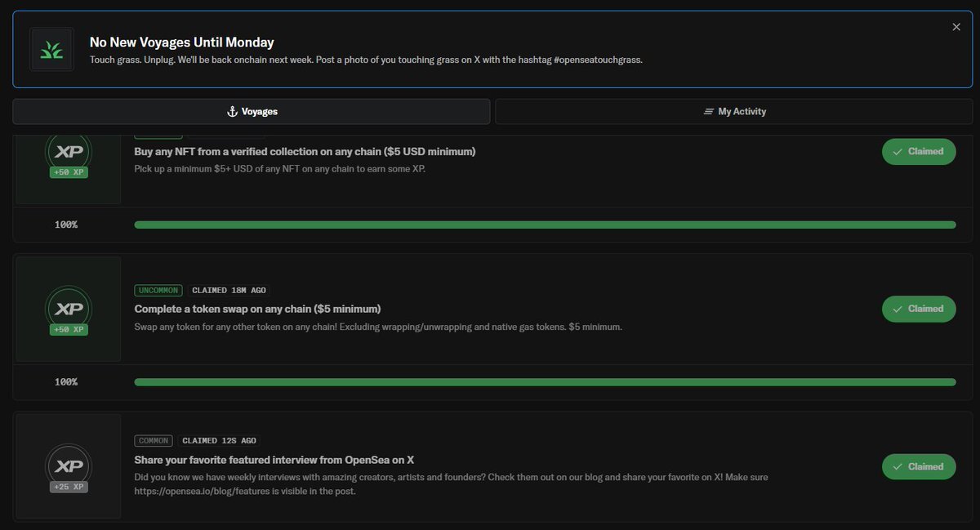Dismiss the No New Voyages banner

click(x=956, y=27)
